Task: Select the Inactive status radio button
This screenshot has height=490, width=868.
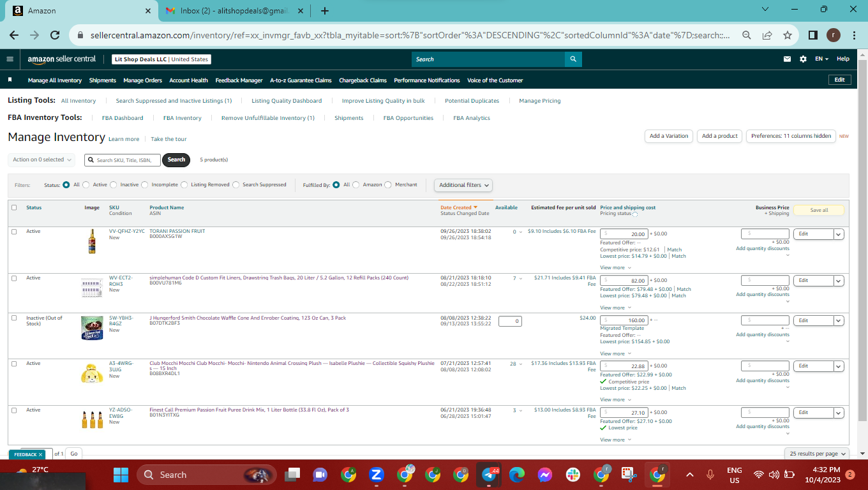Action: [114, 185]
